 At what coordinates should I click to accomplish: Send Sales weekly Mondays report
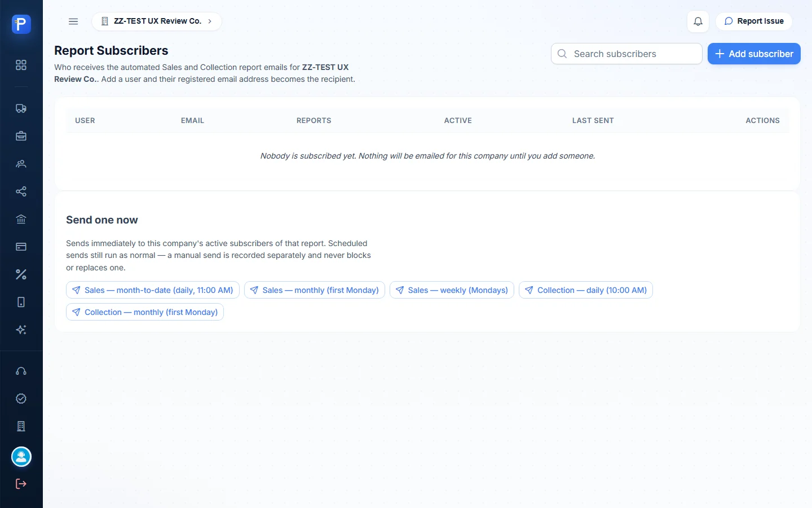coord(452,290)
